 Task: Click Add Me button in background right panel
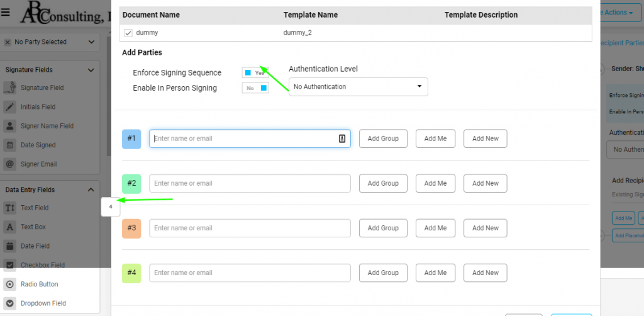(623, 218)
